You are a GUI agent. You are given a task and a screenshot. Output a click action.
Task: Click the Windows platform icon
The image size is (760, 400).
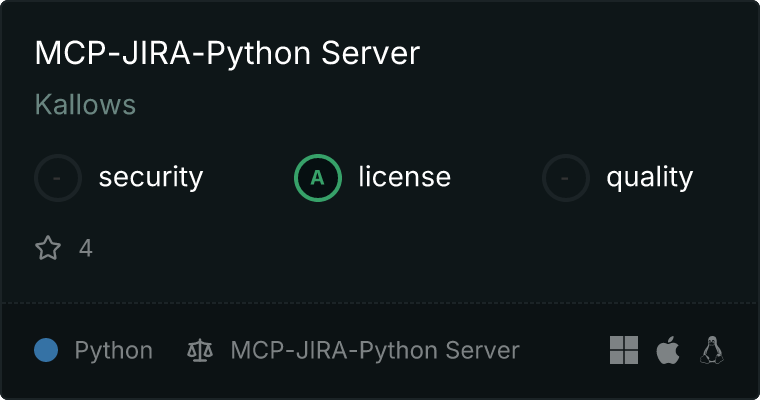click(x=624, y=350)
